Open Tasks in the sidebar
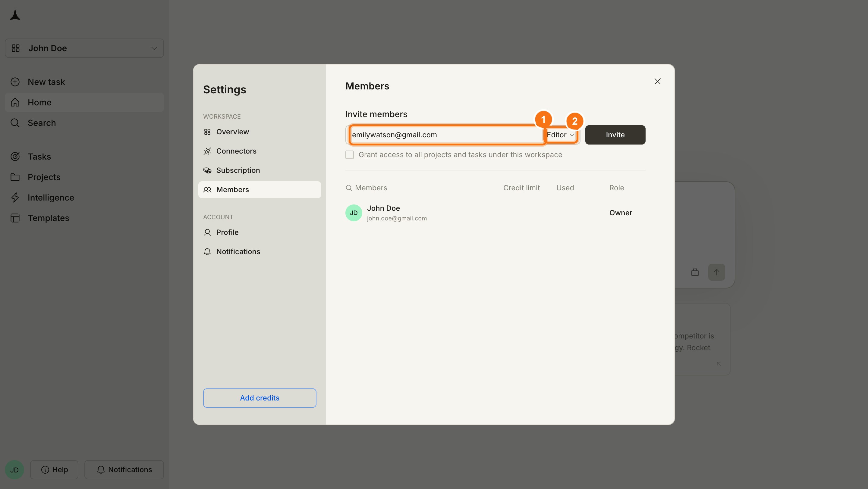This screenshot has height=489, width=868. click(84, 157)
